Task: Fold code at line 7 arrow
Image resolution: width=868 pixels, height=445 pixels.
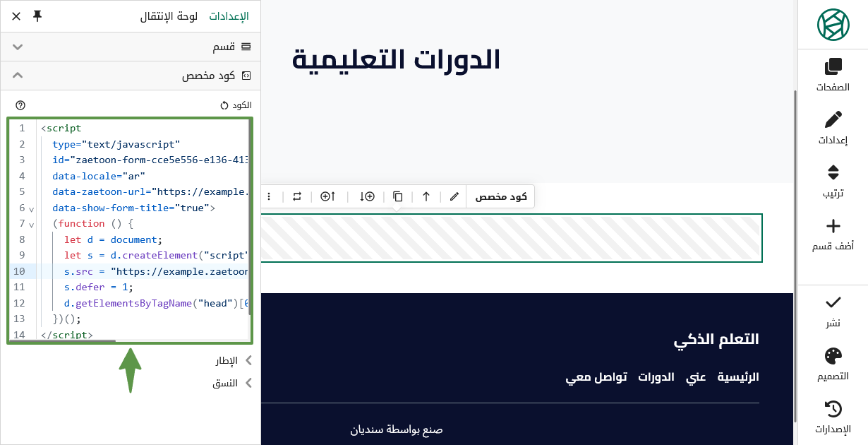Action: [31, 224]
